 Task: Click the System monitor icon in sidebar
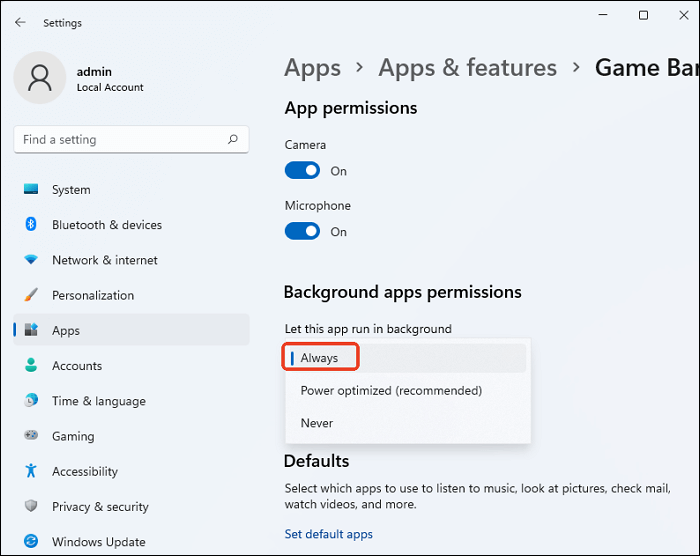coord(31,190)
